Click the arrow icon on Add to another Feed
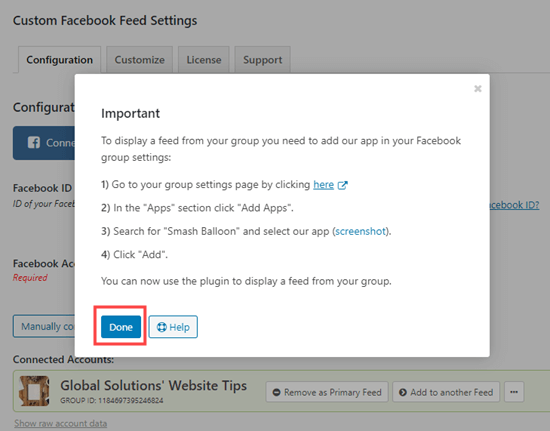The width and height of the screenshot is (550, 431). (x=403, y=392)
